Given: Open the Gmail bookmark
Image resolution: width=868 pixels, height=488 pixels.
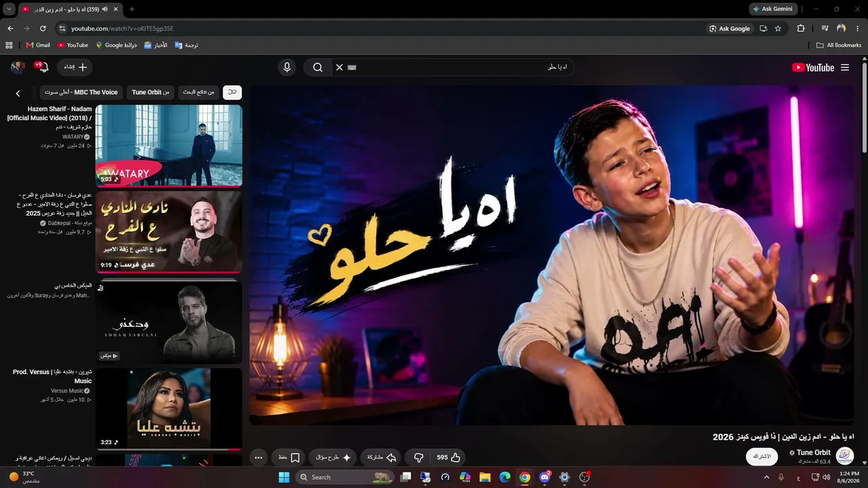Looking at the screenshot, I should point(38,45).
